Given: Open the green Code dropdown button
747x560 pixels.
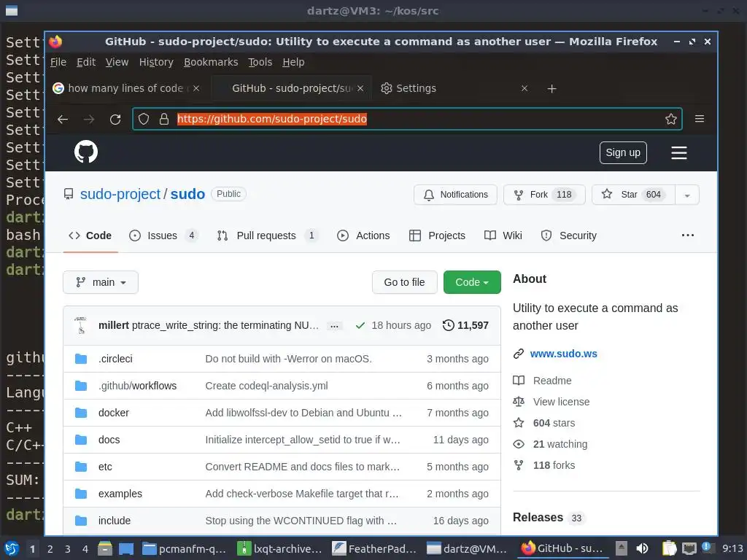Looking at the screenshot, I should click(x=472, y=282).
